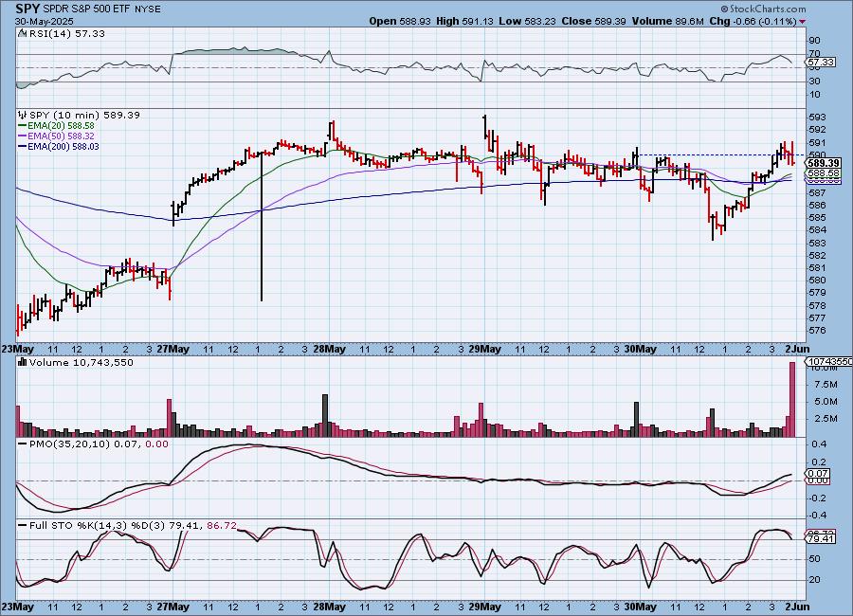Viewport: 853px width, 616px height.
Task: Click the Low 583.23 value
Action: point(527,21)
